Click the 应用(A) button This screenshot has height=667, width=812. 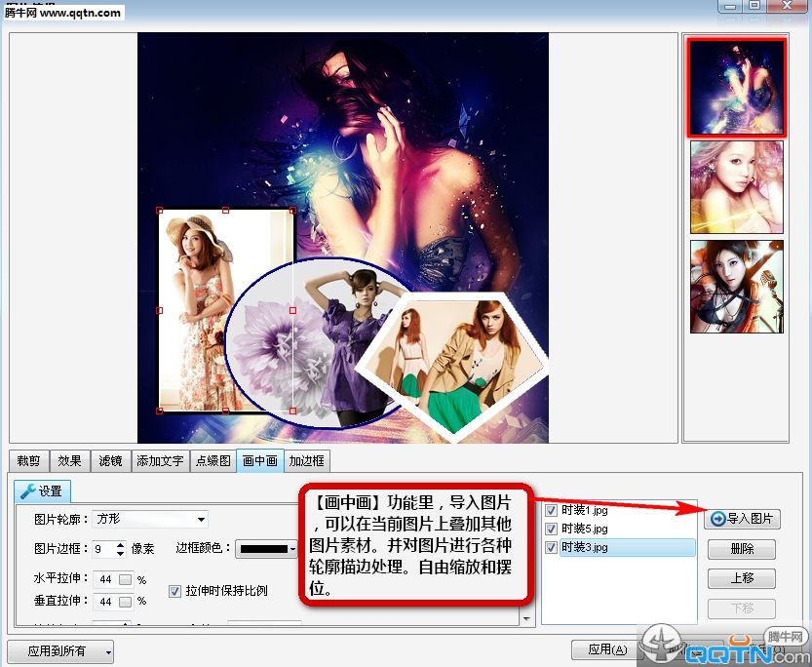(607, 649)
